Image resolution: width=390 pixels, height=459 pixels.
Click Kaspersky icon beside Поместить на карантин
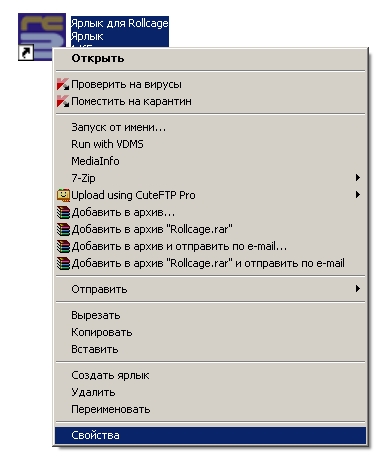coord(63,101)
